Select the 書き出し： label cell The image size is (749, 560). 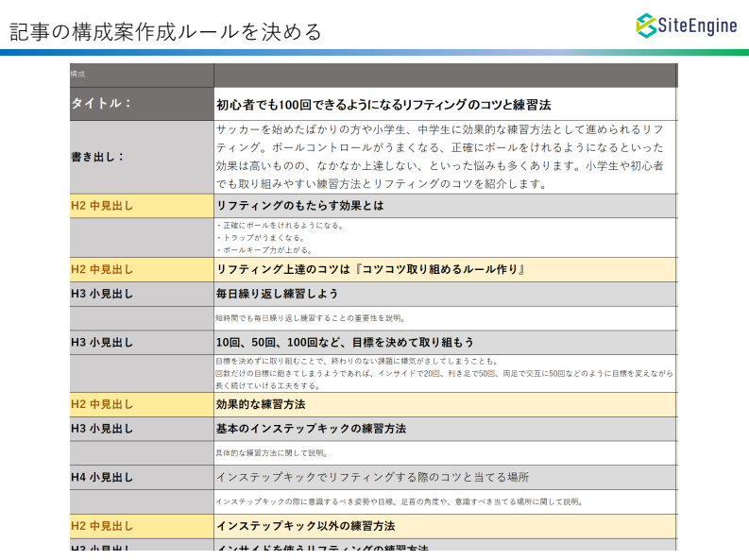142,157
